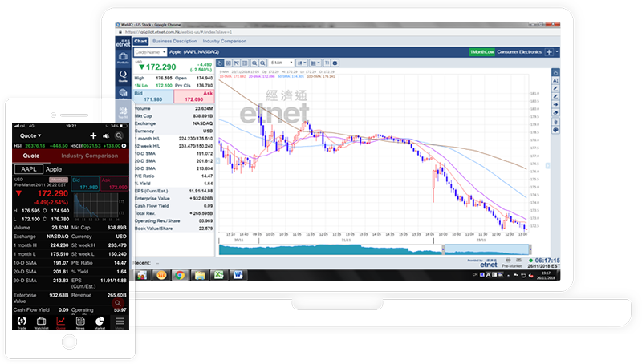The height and width of the screenshot is (364, 642).
Task: Click the chart frame toolbar icon
Action: point(245,63)
